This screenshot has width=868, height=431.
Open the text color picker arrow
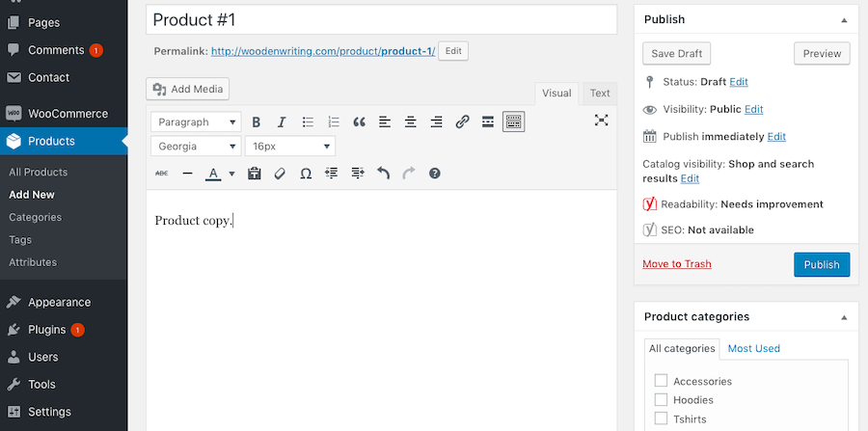click(231, 174)
